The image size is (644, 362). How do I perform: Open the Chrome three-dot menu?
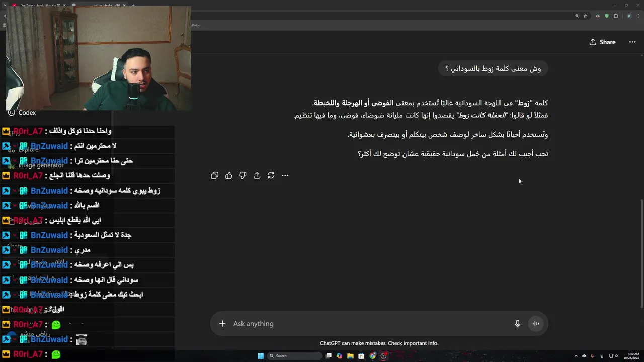(639, 16)
